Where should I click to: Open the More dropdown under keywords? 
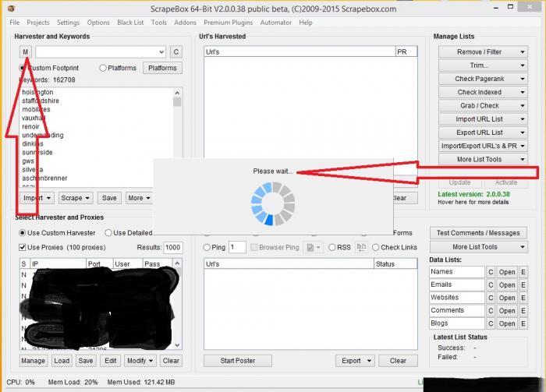[x=139, y=198]
